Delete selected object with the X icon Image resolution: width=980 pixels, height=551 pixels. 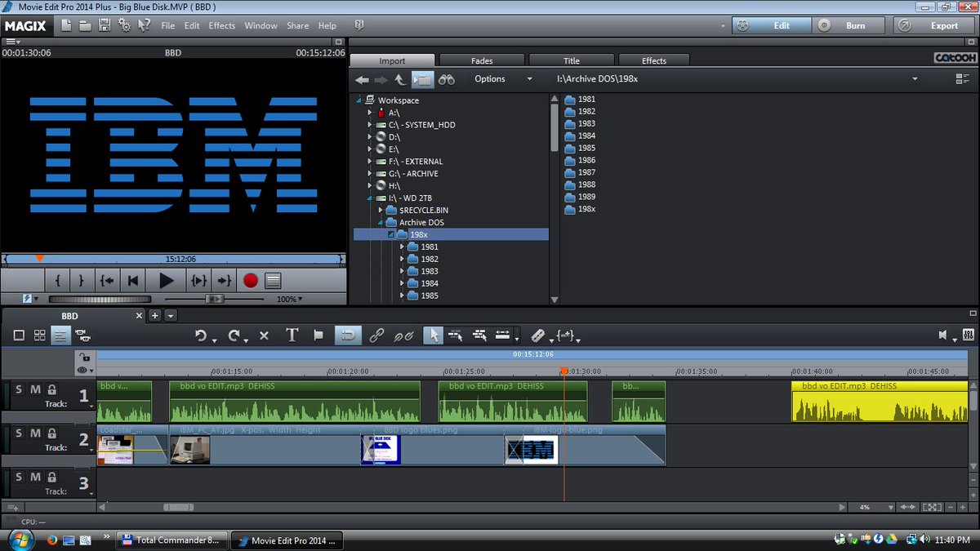coord(264,335)
